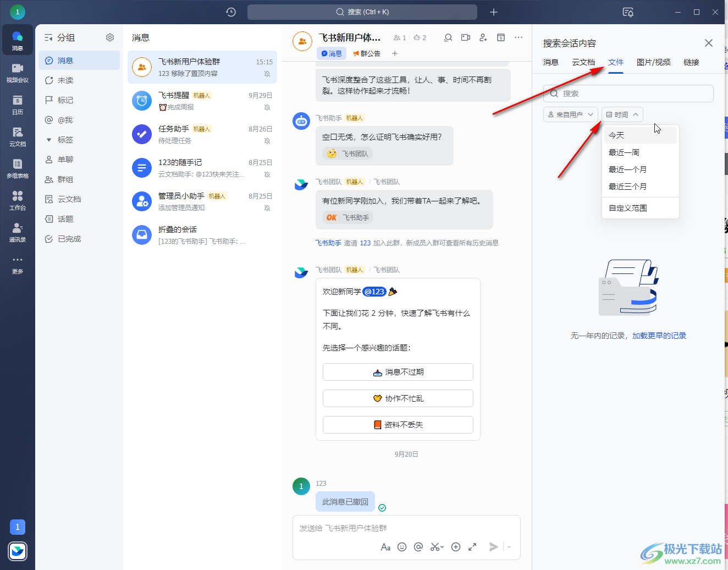Expand the message editor
This screenshot has height=570, width=728.
472,547
